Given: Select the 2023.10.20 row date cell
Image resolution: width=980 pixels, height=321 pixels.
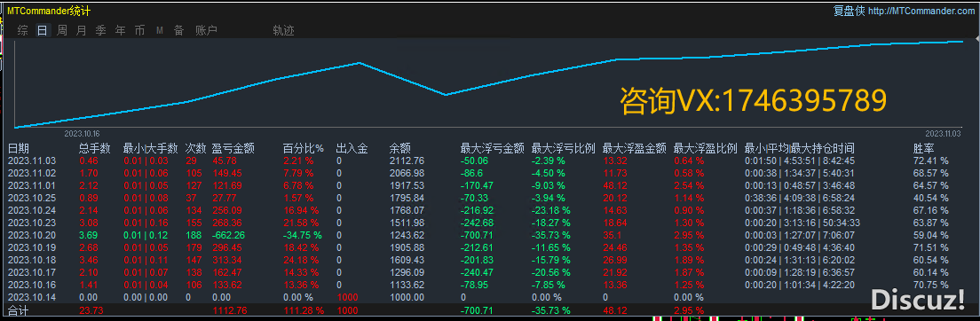Looking at the screenshot, I should pos(32,235).
